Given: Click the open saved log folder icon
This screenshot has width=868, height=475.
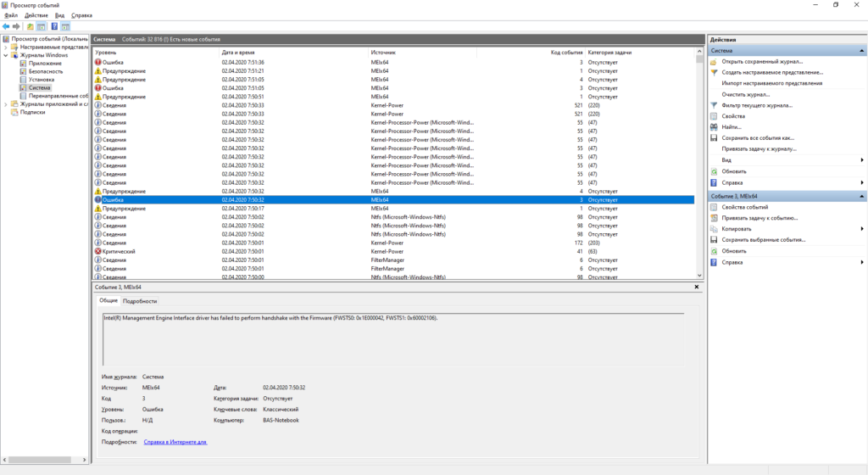Looking at the screenshot, I should point(714,61).
